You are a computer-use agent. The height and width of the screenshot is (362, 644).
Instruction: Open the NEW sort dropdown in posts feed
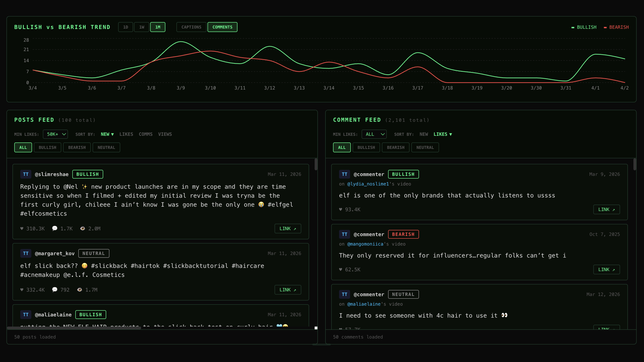107,134
